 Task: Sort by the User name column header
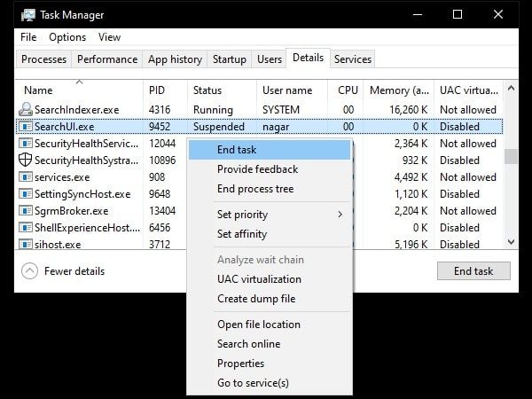tap(292, 90)
